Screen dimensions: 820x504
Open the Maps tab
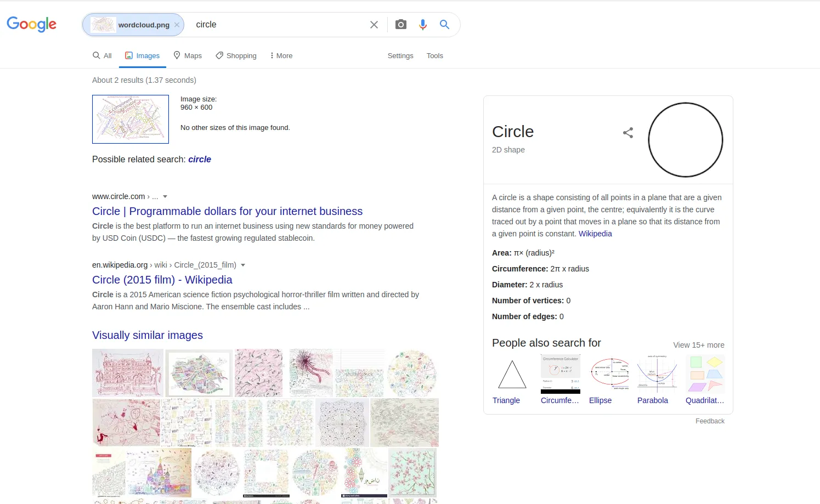[188, 55]
